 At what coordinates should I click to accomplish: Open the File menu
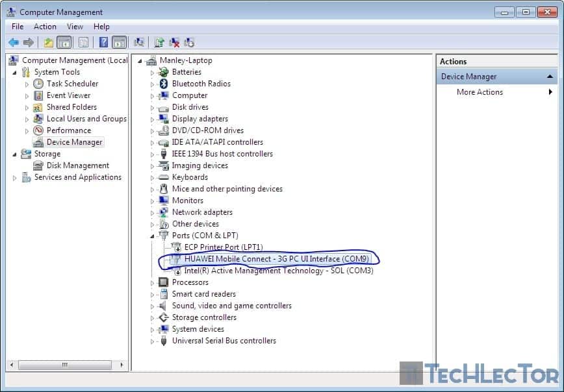[x=18, y=27]
